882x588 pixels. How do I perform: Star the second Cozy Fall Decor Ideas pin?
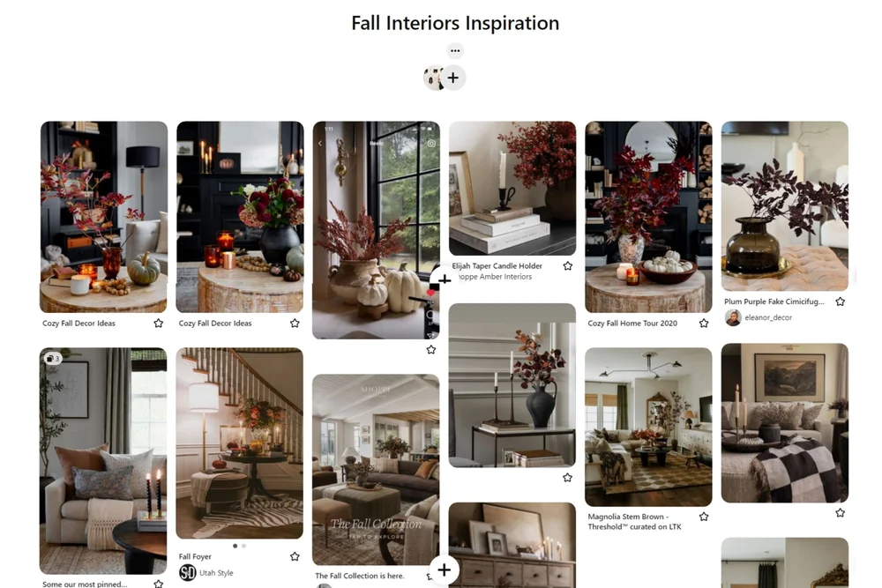point(295,324)
